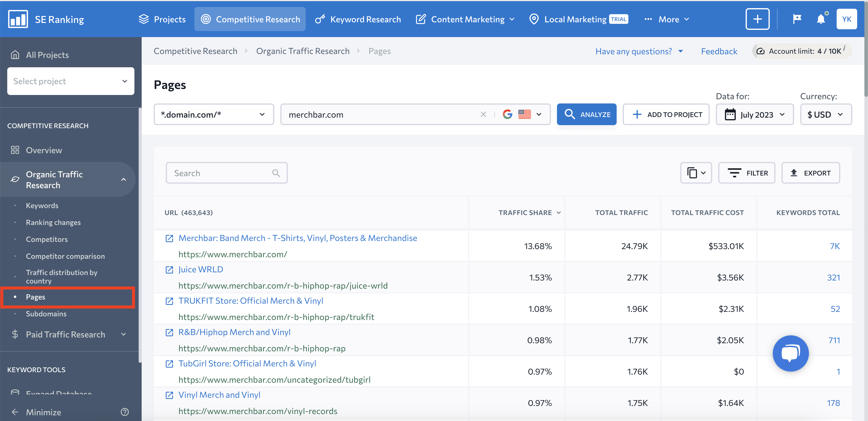868x421 pixels.
Task: Open external link icon for Vinyl Merch and Vinyl
Action: (169, 395)
